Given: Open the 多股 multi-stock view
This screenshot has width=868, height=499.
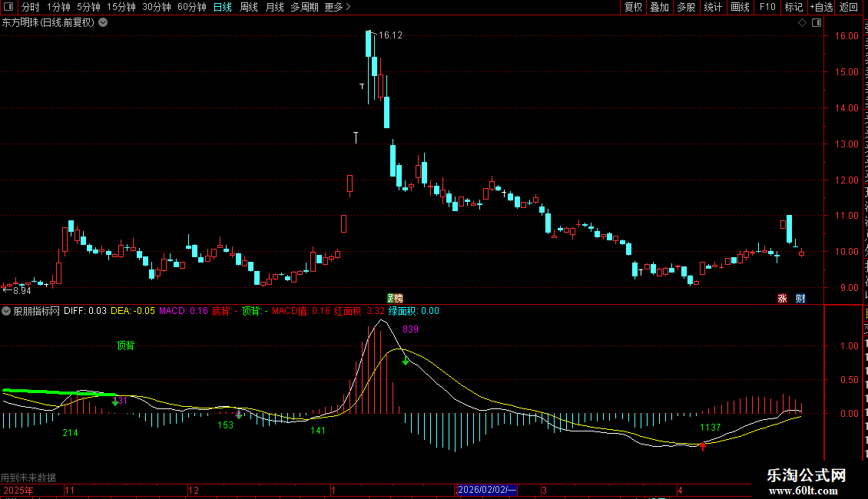Looking at the screenshot, I should tap(687, 7).
